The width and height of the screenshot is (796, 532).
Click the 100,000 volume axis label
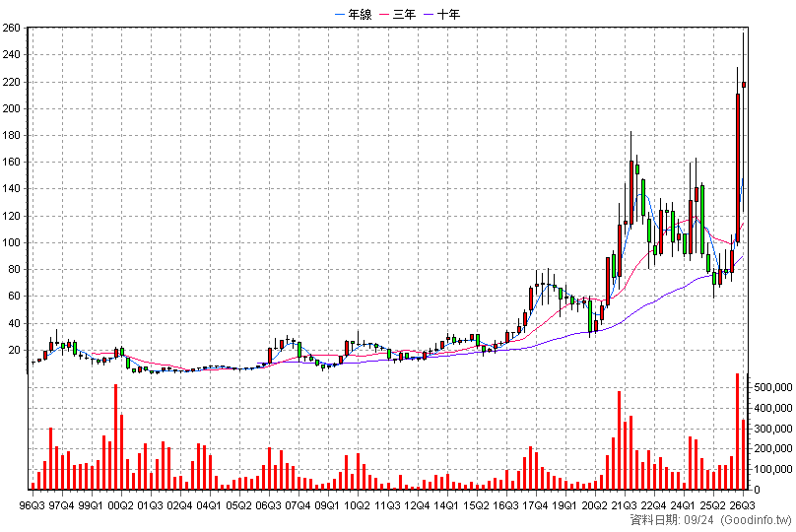pyautogui.click(x=773, y=470)
